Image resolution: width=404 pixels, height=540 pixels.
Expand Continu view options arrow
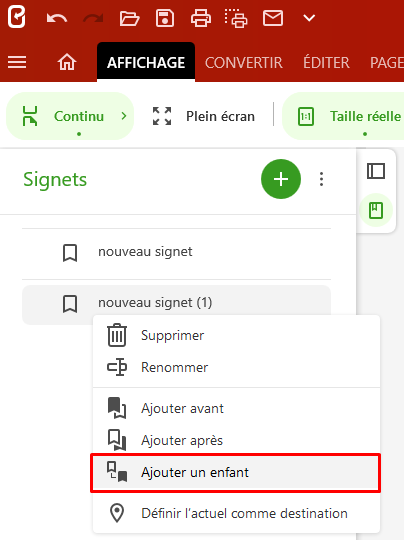pyautogui.click(x=124, y=116)
